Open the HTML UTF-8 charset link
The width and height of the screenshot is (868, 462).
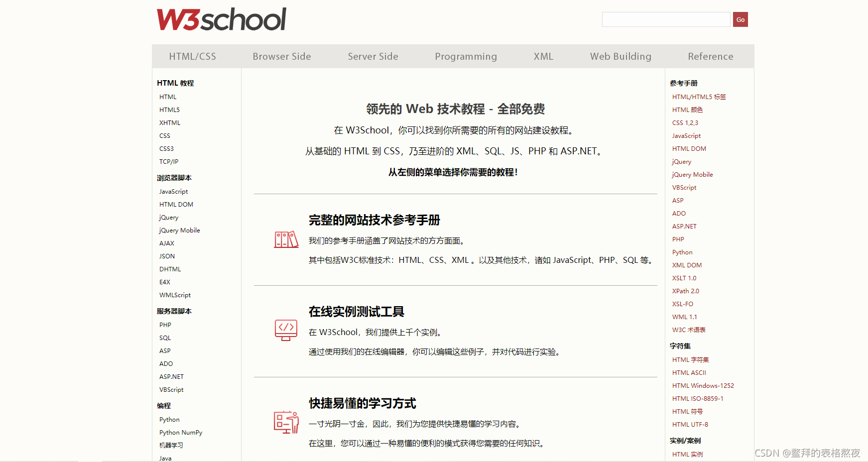click(x=690, y=425)
